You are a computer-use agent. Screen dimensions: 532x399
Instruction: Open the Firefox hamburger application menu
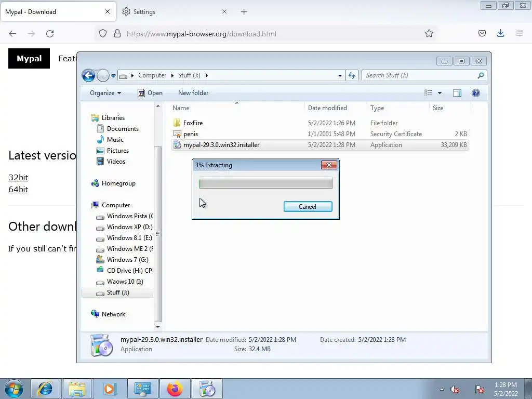coord(520,34)
